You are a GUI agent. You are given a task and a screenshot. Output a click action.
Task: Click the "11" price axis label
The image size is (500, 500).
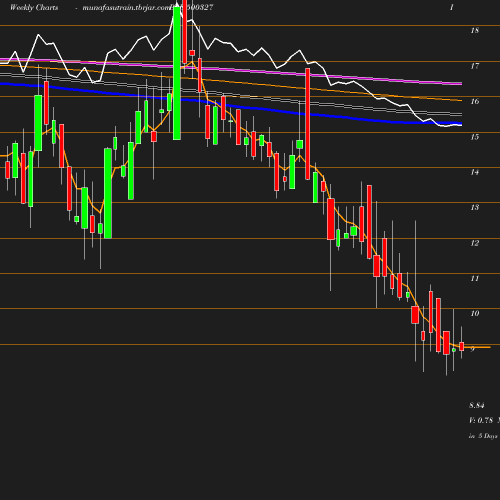475,278
